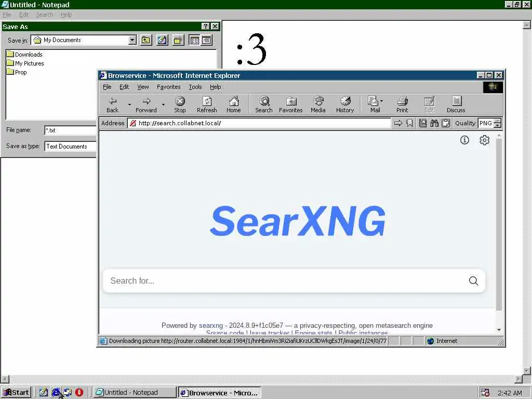Decrease the Quality with the down arrow

pos(497,126)
